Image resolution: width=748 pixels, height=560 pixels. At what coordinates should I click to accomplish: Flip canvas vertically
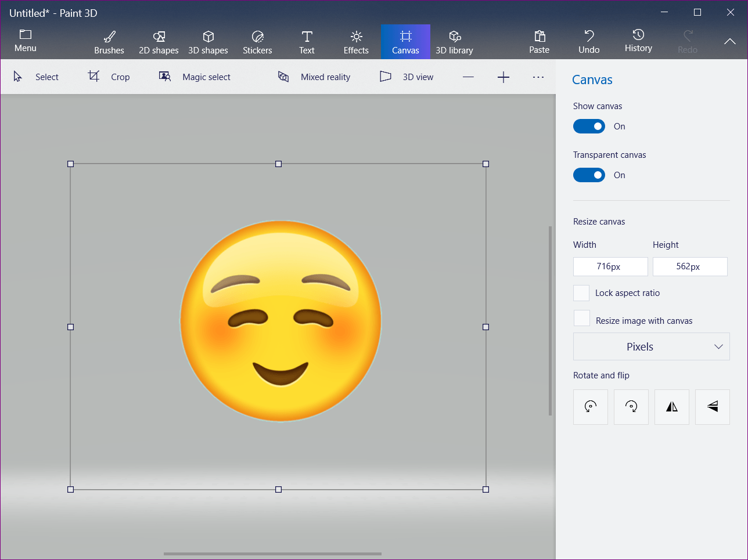[x=712, y=407]
